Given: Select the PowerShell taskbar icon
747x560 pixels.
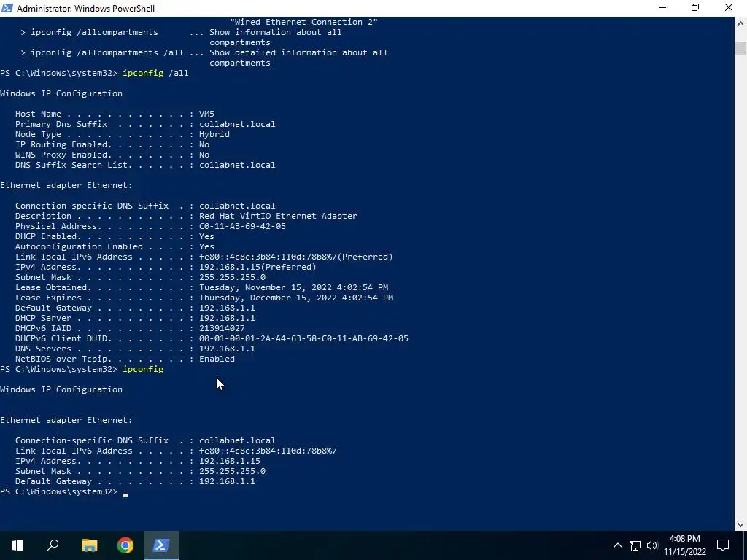Looking at the screenshot, I should coord(161,545).
